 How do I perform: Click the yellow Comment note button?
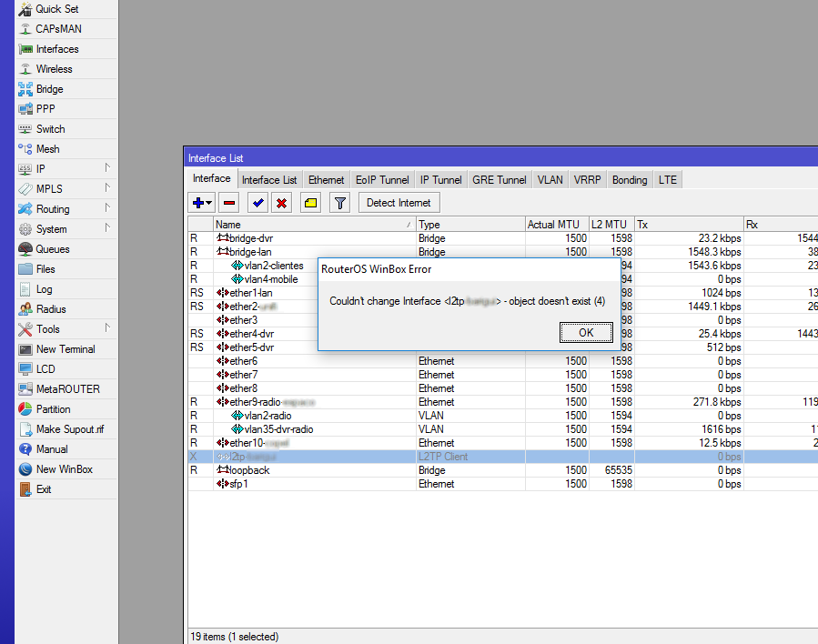[x=310, y=203]
